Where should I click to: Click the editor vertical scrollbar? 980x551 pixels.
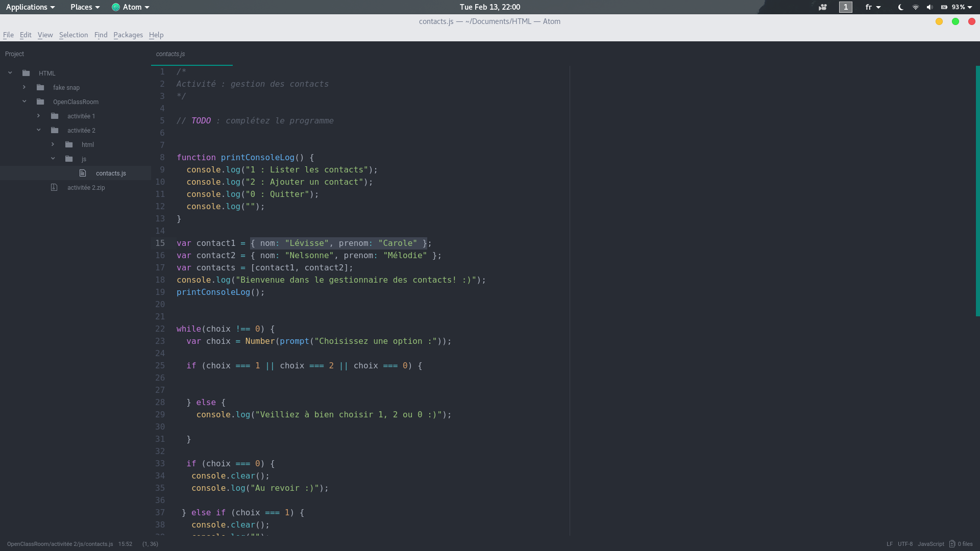[977, 191]
